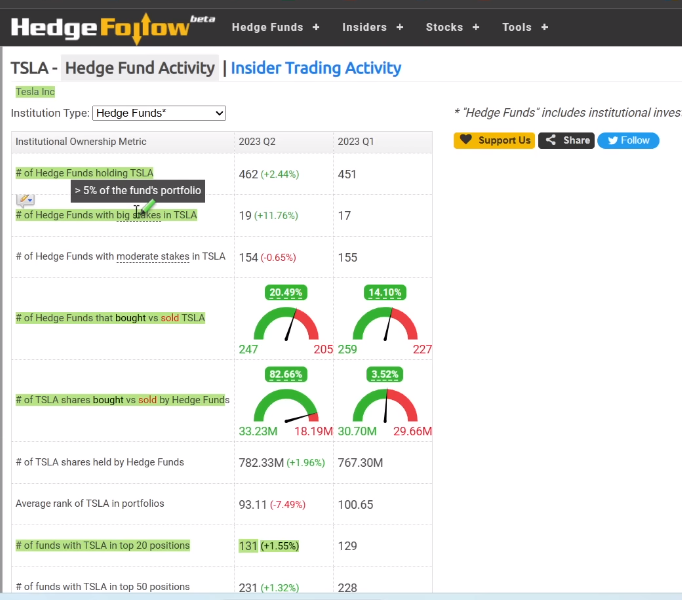Click the value 100.65

click(x=355, y=505)
